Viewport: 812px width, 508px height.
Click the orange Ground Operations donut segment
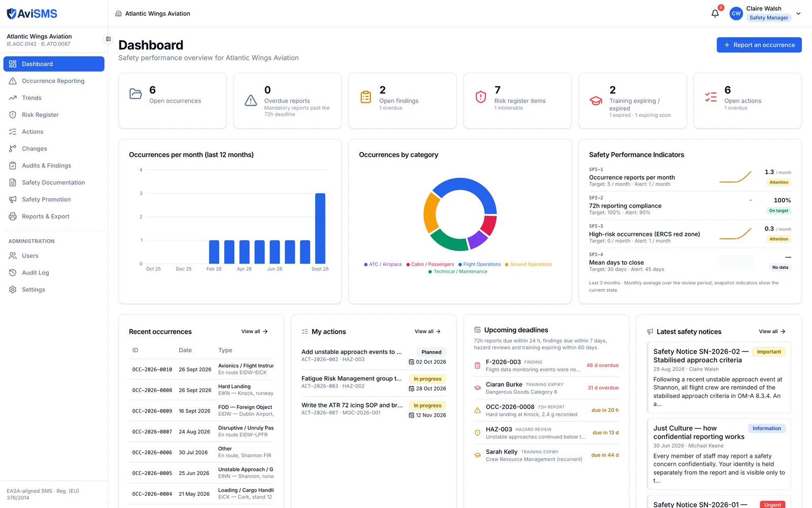(430, 213)
